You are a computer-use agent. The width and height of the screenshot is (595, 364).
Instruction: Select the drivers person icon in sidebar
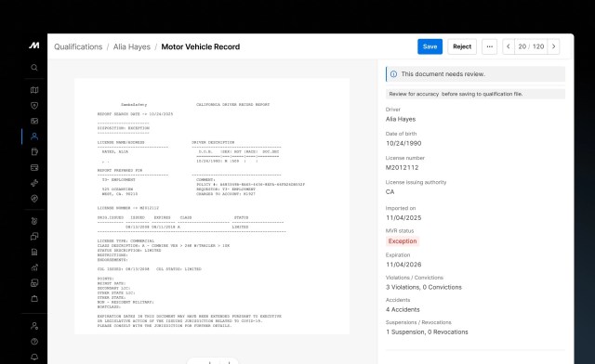(34, 136)
